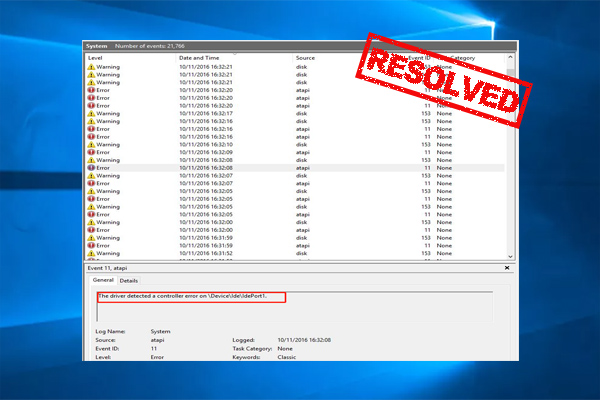Click the warning icon of the 16:31:59 disk event
The width and height of the screenshot is (600, 400).
click(x=91, y=237)
